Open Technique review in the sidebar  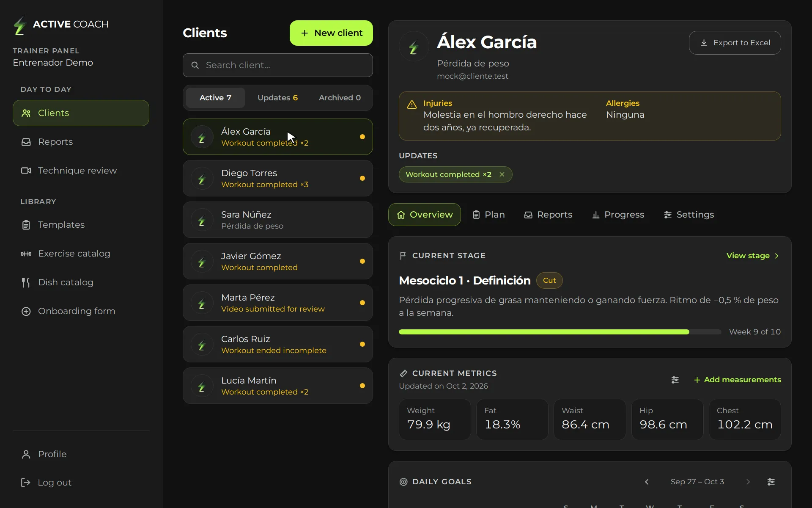tap(81, 171)
